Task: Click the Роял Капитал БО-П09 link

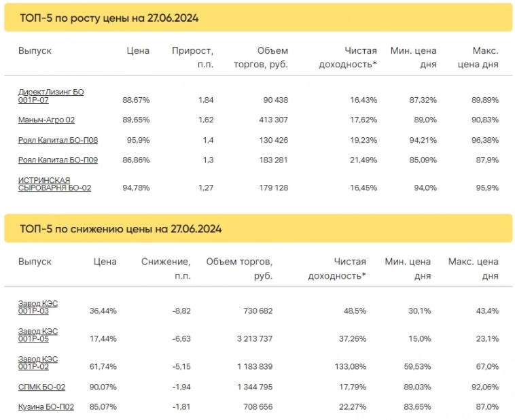Action: coord(58,160)
